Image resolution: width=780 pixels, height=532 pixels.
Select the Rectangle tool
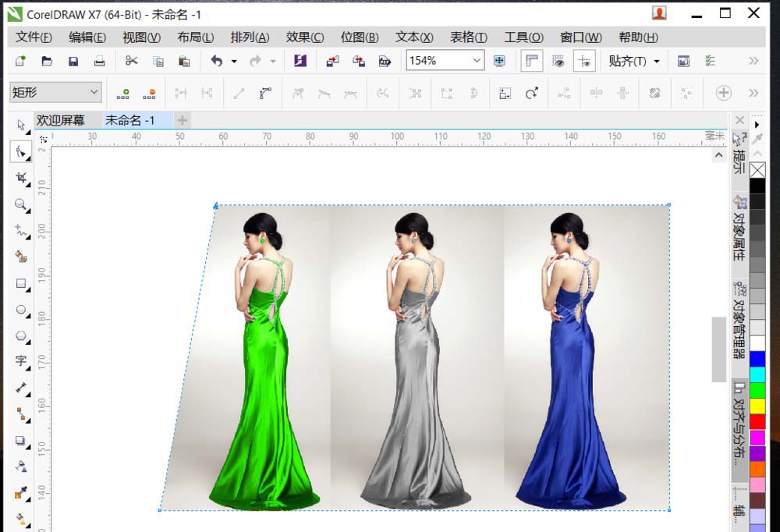pos(21,284)
